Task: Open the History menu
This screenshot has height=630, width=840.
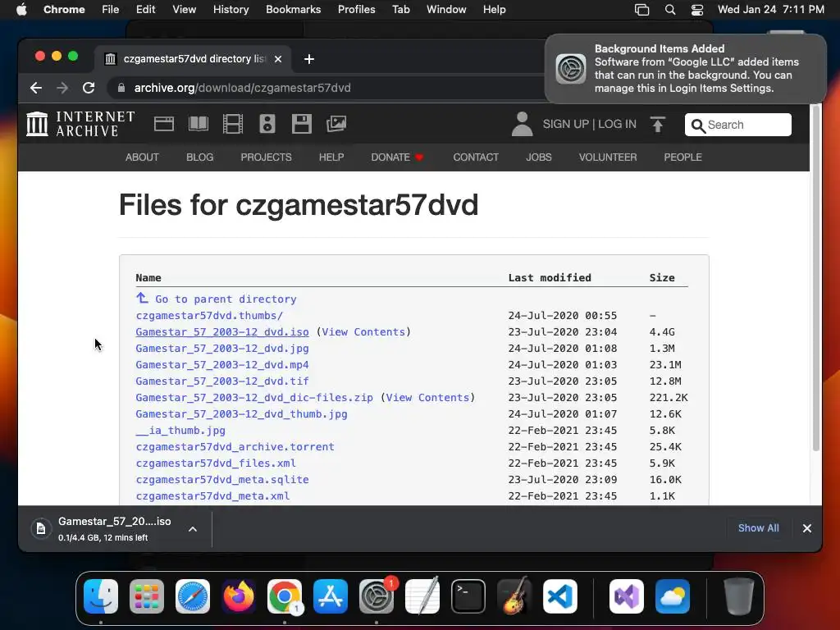Action: [231, 10]
